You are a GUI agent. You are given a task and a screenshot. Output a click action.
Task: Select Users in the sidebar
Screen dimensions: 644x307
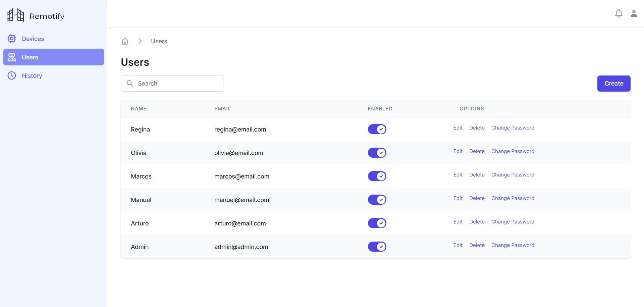(54, 57)
